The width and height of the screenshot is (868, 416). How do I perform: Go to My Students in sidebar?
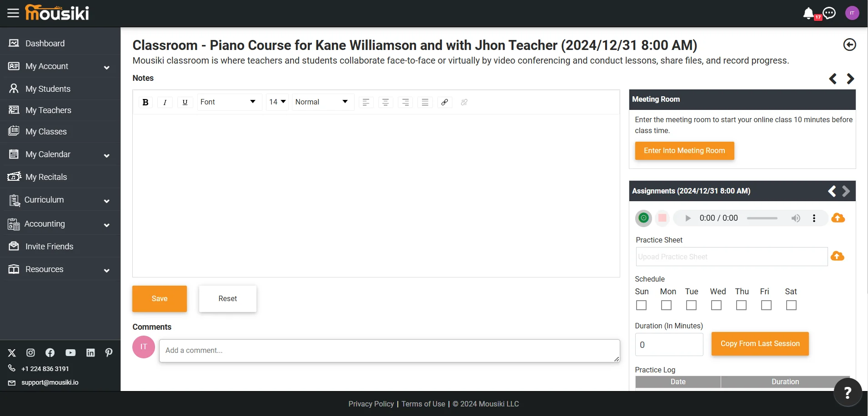[x=48, y=89]
